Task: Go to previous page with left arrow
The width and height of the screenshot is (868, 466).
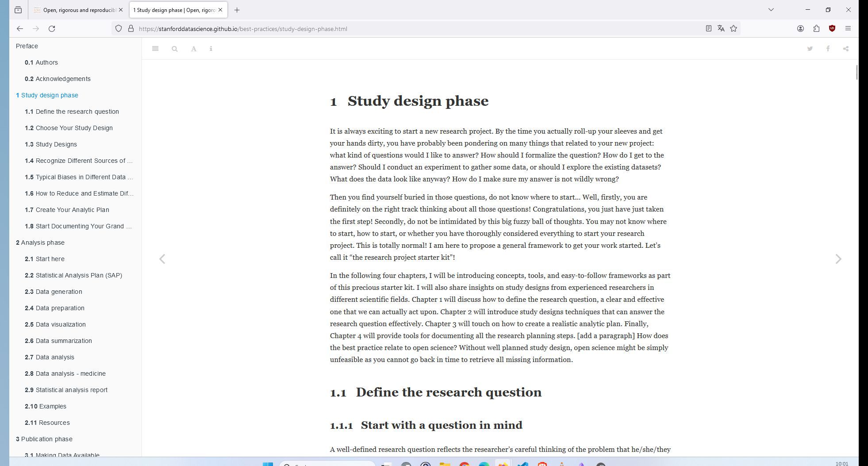Action: 162,259
